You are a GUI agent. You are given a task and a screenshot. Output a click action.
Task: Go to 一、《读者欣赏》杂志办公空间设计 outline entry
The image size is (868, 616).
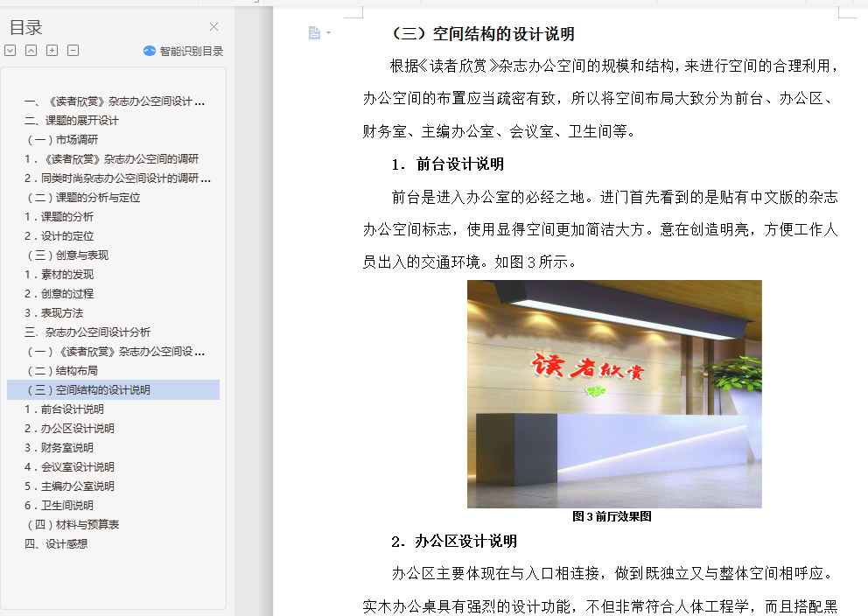tap(115, 101)
